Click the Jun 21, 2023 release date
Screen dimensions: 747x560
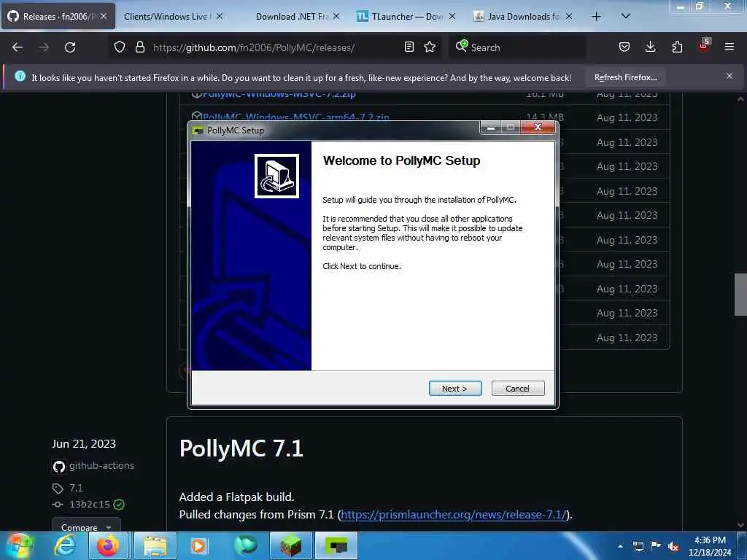point(84,444)
